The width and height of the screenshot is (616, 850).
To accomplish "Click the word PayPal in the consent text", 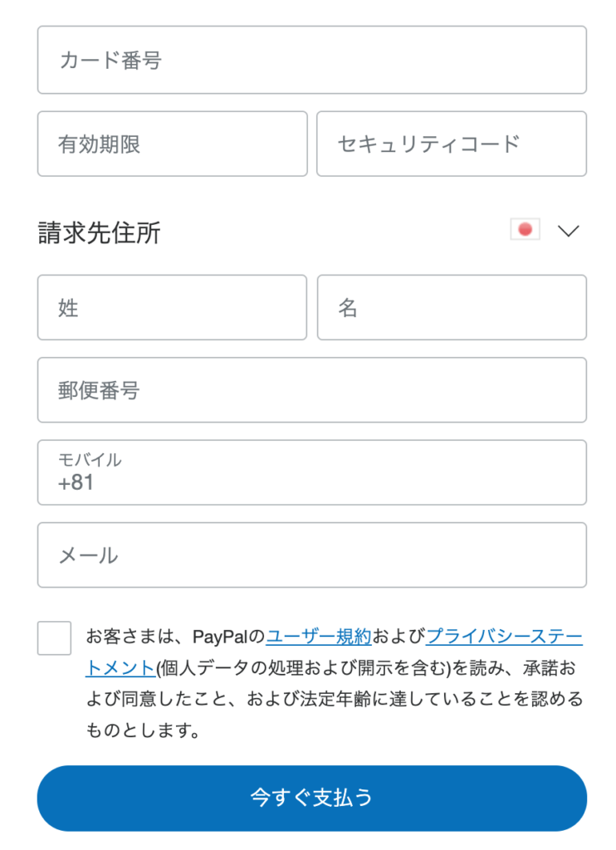I will tap(220, 637).
